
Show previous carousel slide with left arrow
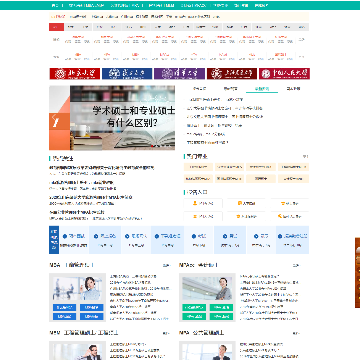click(x=54, y=117)
